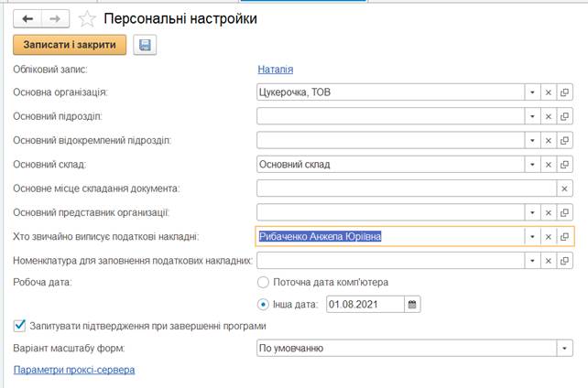The width and height of the screenshot is (588, 388).
Task: Select the Інша дата radio button
Action: click(264, 304)
